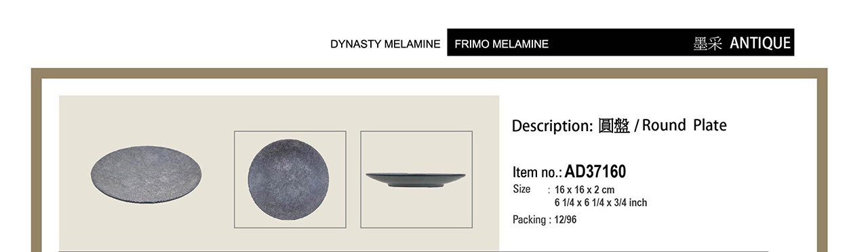Open the side-profile plate thumbnail

416,179
